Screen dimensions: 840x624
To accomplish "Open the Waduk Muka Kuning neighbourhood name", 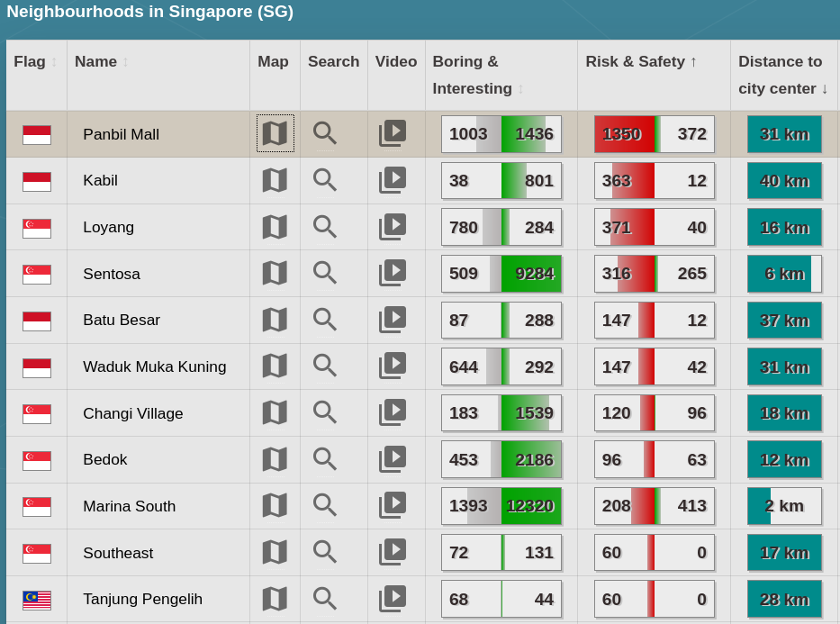I will [x=154, y=366].
